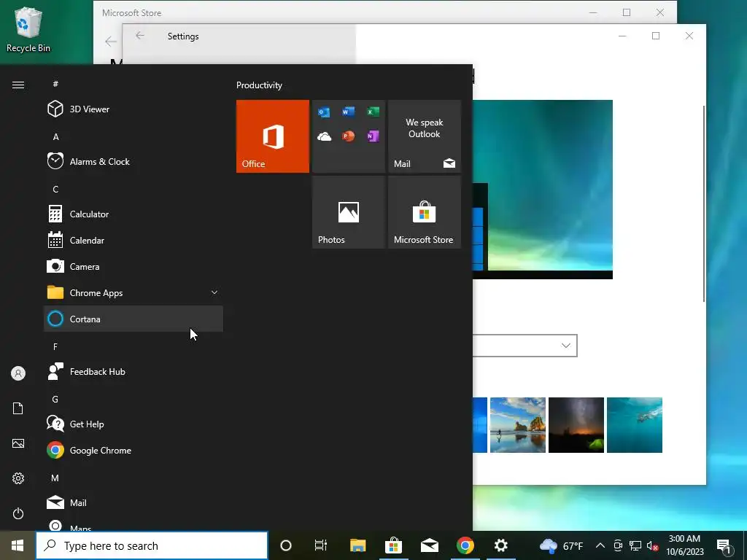
Task: Click the Settings window scrollbar
Action: (704, 204)
